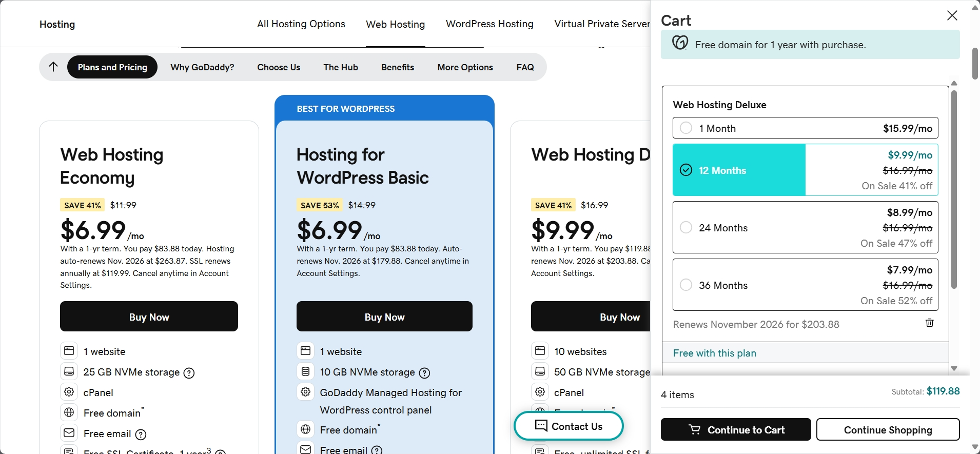Select the 24 Months term option
Image resolution: width=980 pixels, height=454 pixels.
[x=686, y=227]
